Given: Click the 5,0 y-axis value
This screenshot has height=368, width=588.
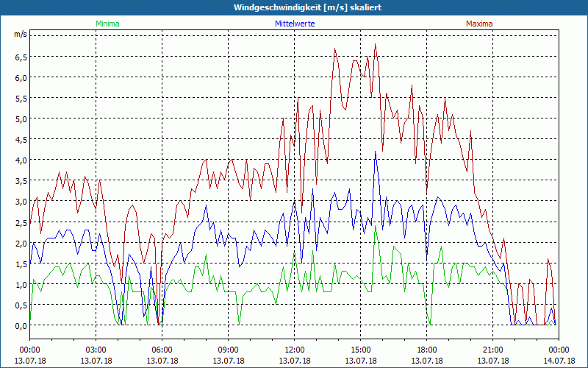Looking at the screenshot, I should [21, 118].
